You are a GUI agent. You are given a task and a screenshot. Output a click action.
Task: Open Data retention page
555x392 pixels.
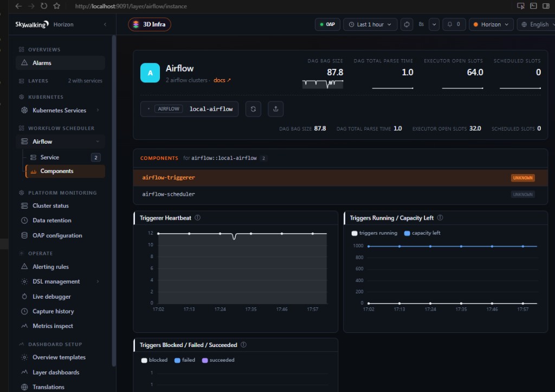pyautogui.click(x=60, y=220)
